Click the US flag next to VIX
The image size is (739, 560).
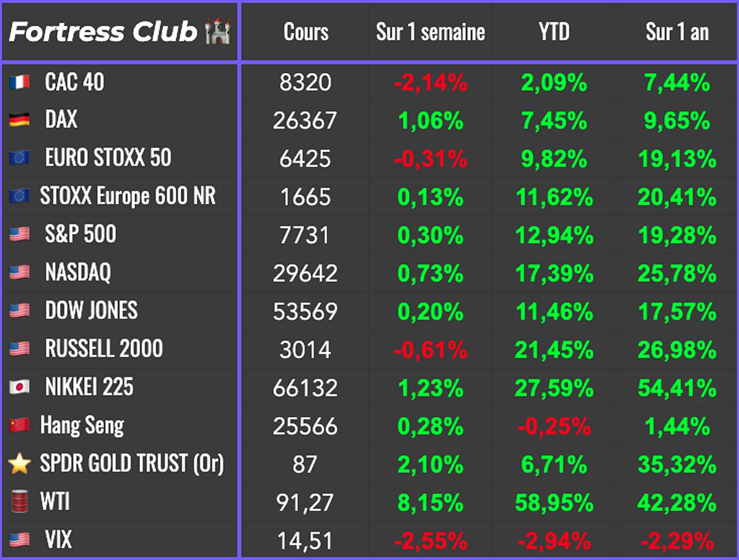[x=19, y=540]
